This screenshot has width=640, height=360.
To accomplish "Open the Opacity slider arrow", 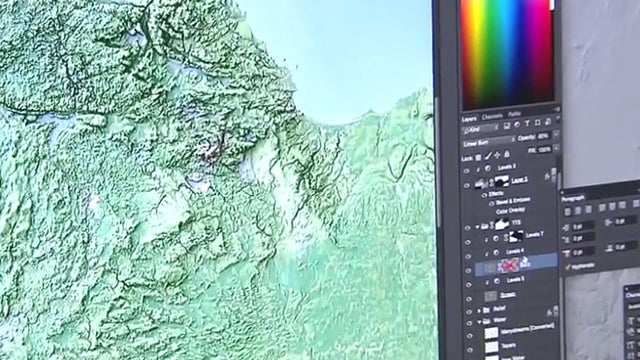I will pyautogui.click(x=556, y=134).
